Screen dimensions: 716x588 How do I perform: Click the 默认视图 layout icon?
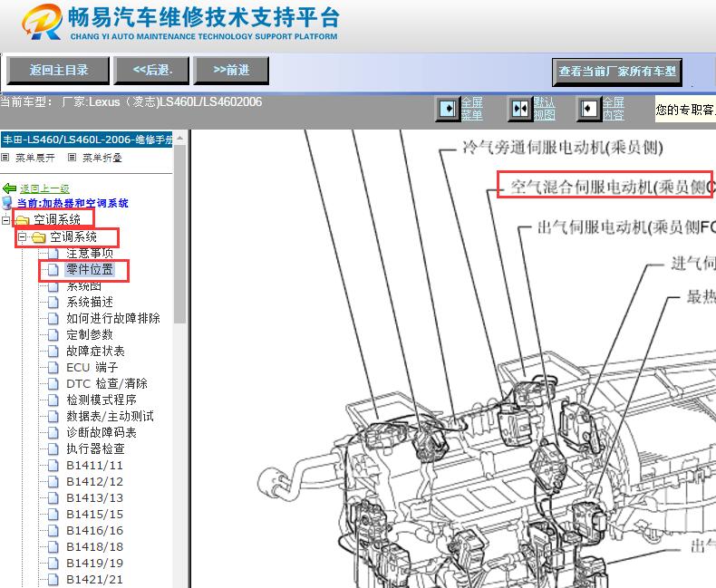pos(520,109)
